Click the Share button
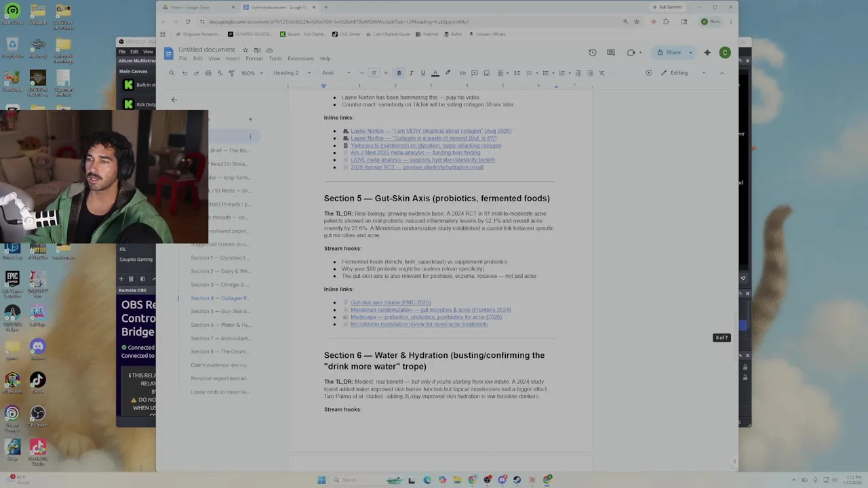The width and height of the screenshot is (868, 488). coord(669,53)
